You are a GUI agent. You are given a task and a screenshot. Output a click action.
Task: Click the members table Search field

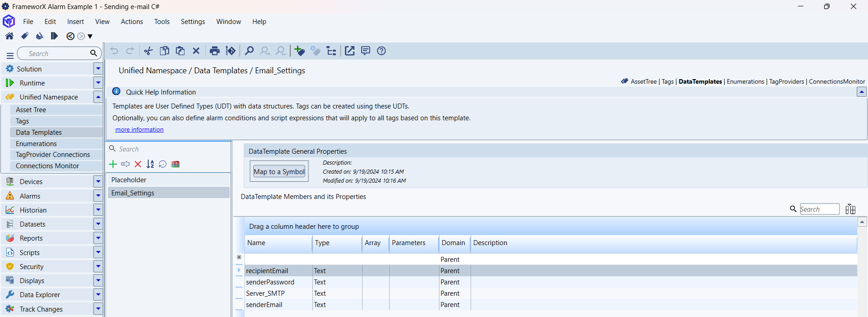point(819,209)
